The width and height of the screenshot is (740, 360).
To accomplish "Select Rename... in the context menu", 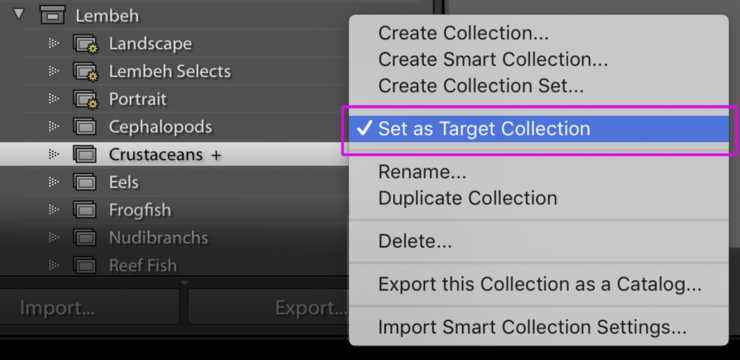I will coord(422,172).
